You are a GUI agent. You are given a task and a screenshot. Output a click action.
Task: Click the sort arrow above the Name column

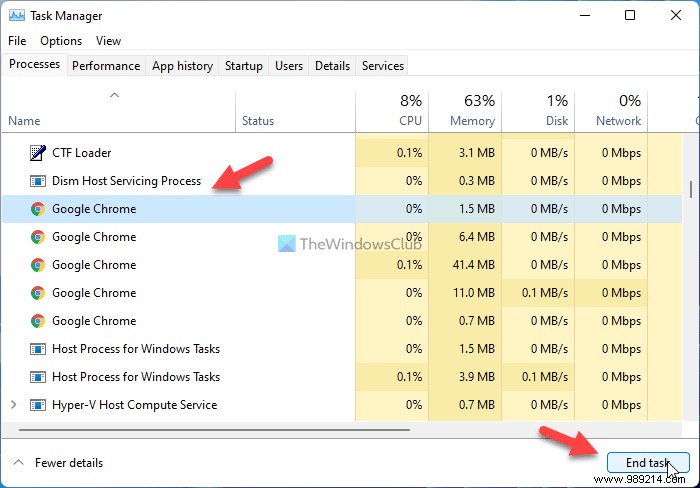pos(115,95)
